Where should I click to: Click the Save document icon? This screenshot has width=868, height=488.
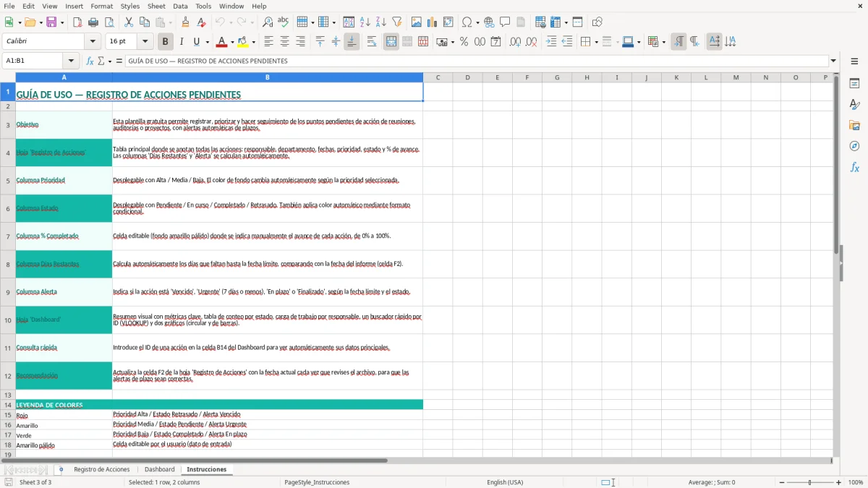coord(51,22)
